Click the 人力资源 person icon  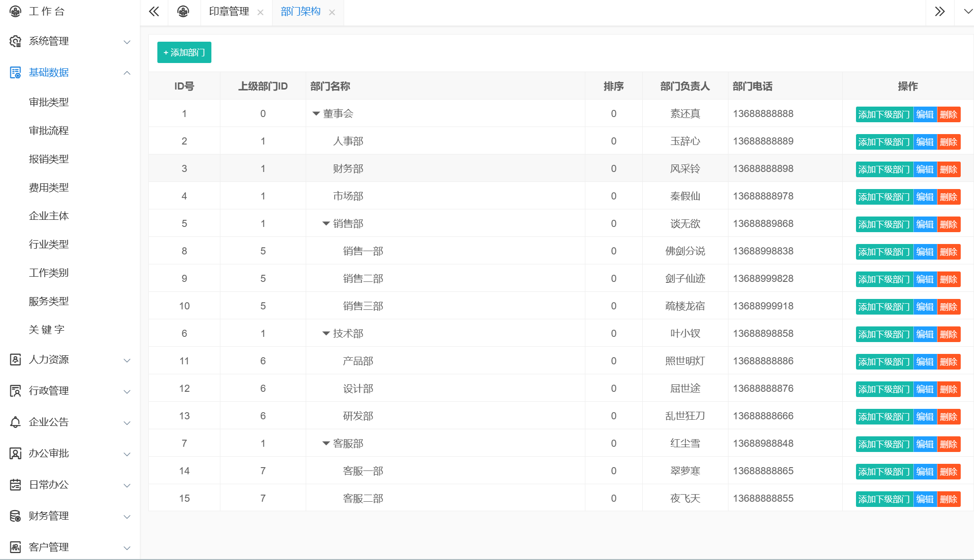pyautogui.click(x=15, y=360)
